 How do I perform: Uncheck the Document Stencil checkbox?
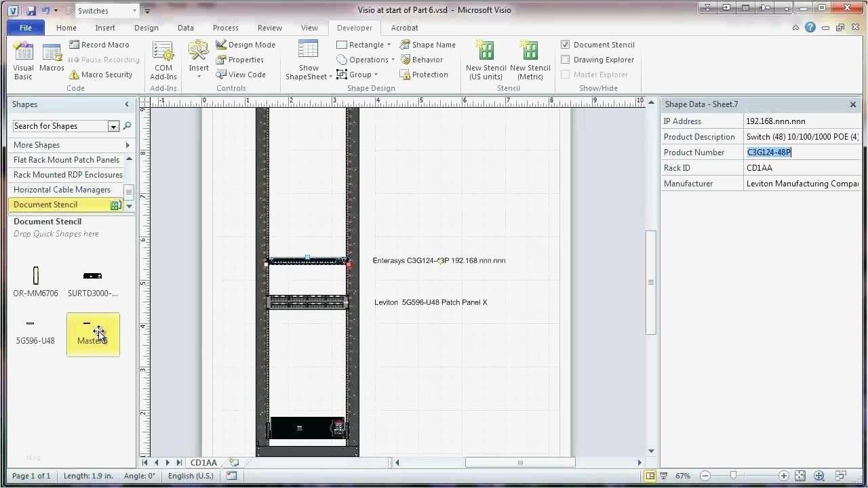566,45
